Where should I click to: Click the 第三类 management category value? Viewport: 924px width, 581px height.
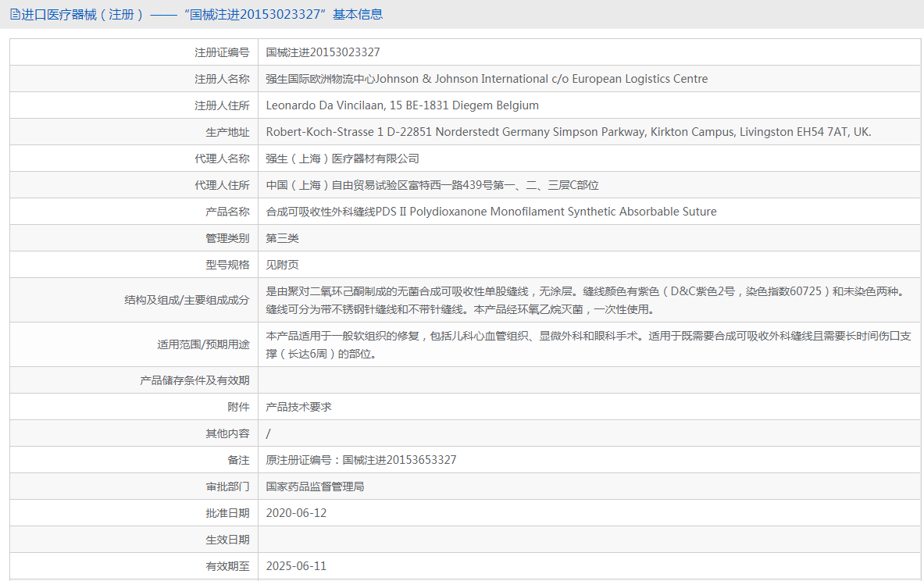[282, 238]
